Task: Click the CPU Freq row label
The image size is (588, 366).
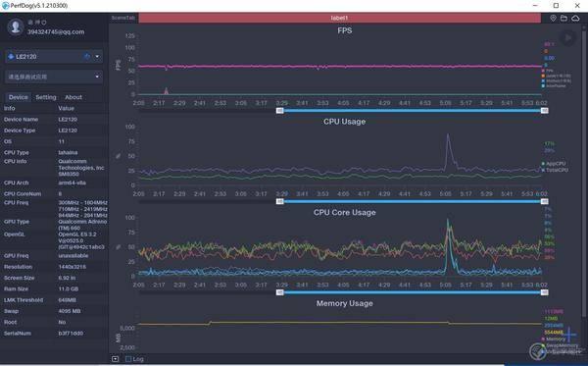Action: click(16, 203)
